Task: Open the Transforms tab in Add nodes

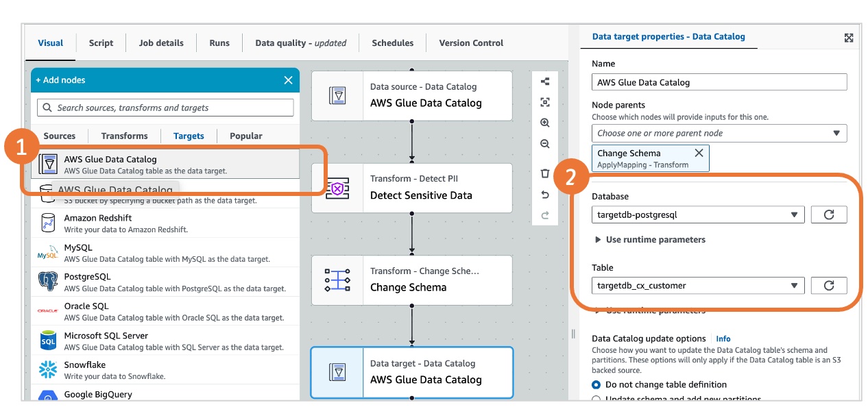Action: tap(124, 136)
